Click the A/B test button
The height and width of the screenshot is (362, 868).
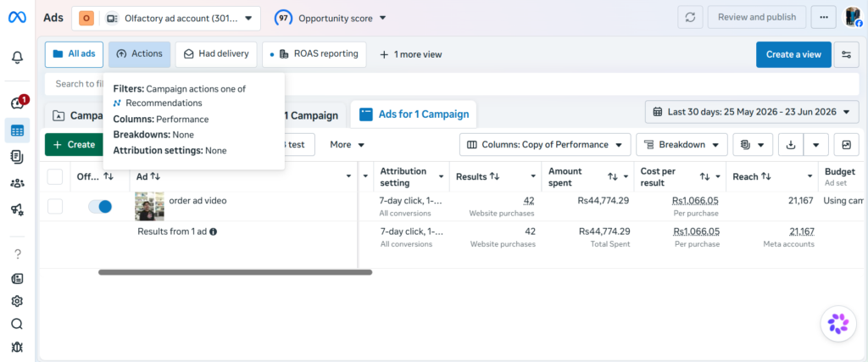(299, 144)
